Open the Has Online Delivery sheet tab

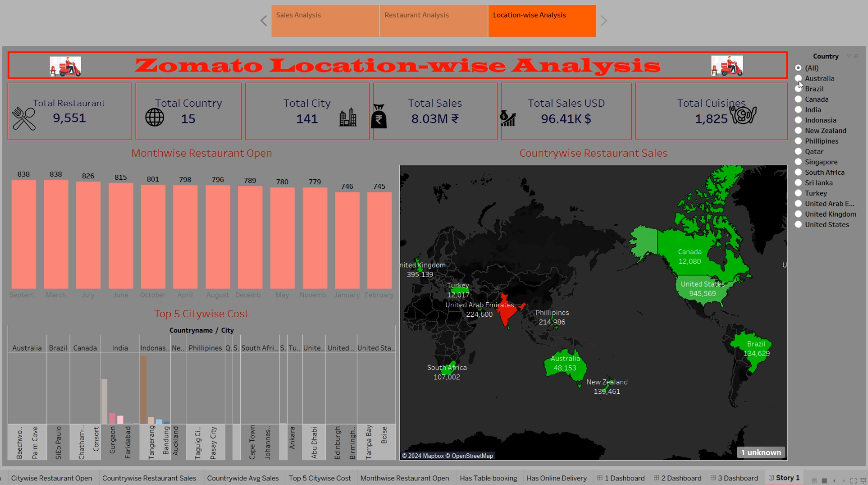[556, 478]
